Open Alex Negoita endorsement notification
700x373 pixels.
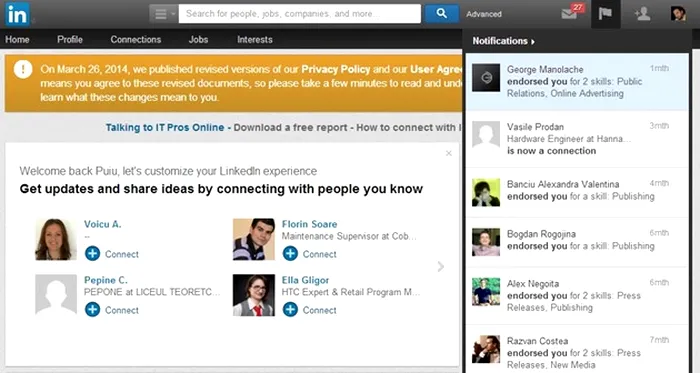point(577,296)
